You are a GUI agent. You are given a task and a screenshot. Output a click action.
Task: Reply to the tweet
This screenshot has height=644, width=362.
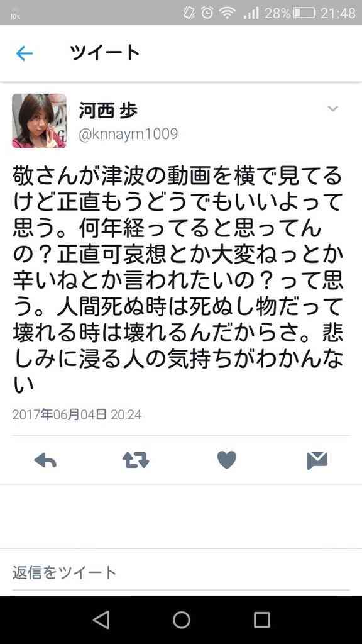[45, 461]
